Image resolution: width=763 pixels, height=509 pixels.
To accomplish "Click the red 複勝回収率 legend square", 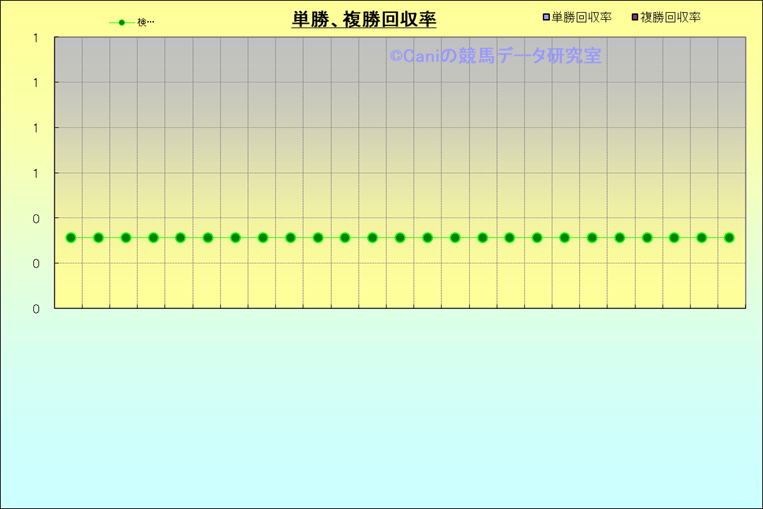I will click(x=634, y=18).
